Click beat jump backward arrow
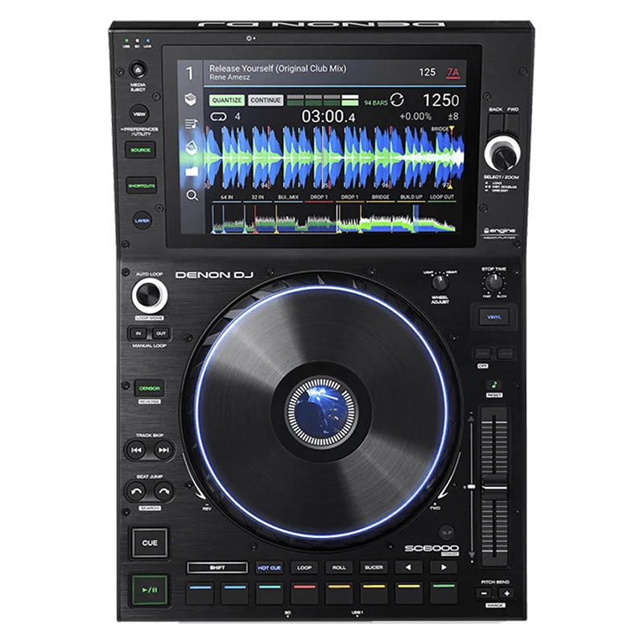644x644 pixels. pyautogui.click(x=136, y=491)
